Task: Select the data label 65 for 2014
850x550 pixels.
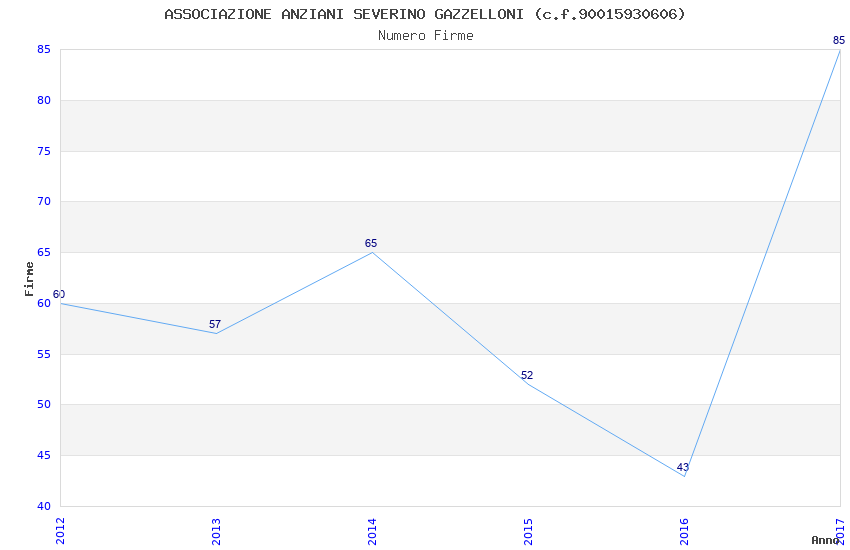Action: pyautogui.click(x=371, y=243)
